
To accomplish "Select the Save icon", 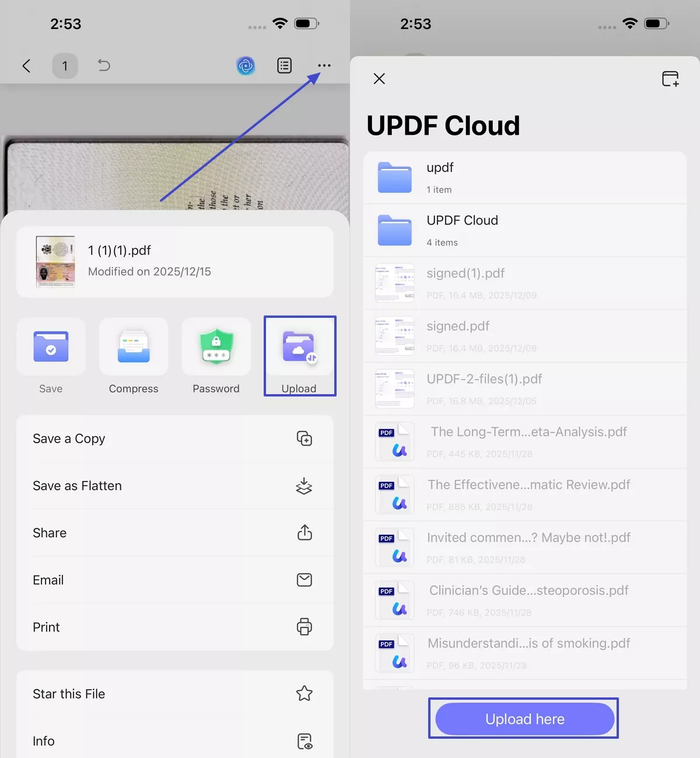I will (51, 347).
